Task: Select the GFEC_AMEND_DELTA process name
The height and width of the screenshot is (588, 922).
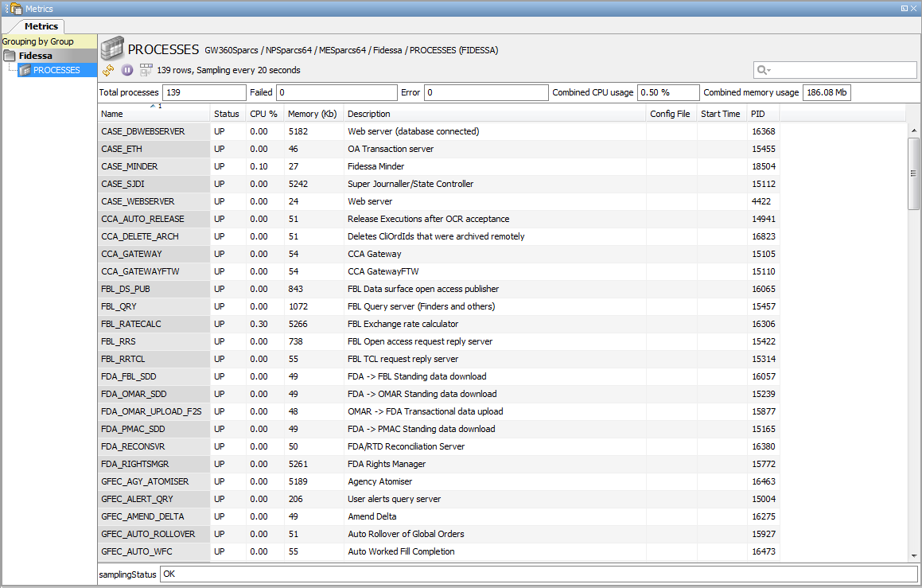Action: 142,516
